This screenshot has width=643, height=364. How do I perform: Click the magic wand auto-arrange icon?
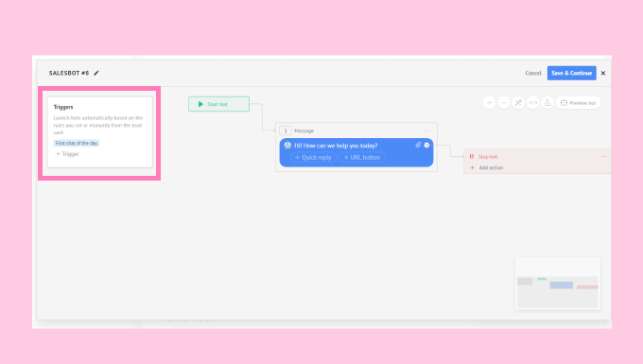pos(518,103)
